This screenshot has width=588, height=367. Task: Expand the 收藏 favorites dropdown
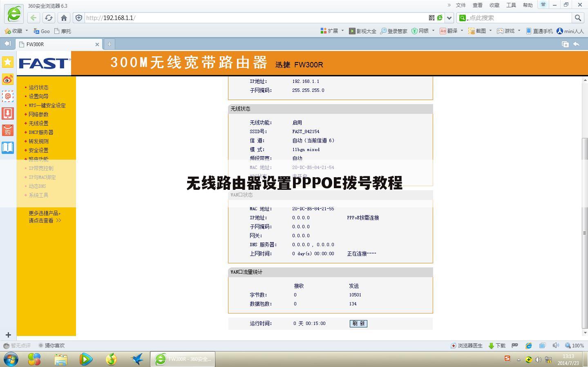tap(27, 31)
